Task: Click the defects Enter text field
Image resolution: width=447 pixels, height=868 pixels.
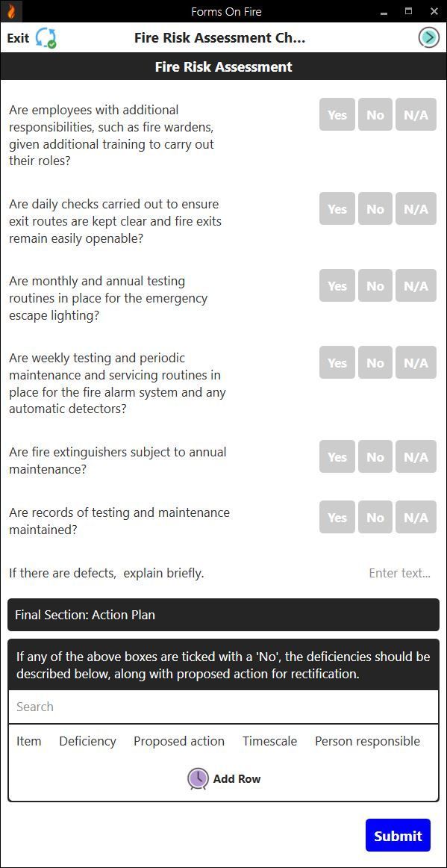Action: click(399, 573)
